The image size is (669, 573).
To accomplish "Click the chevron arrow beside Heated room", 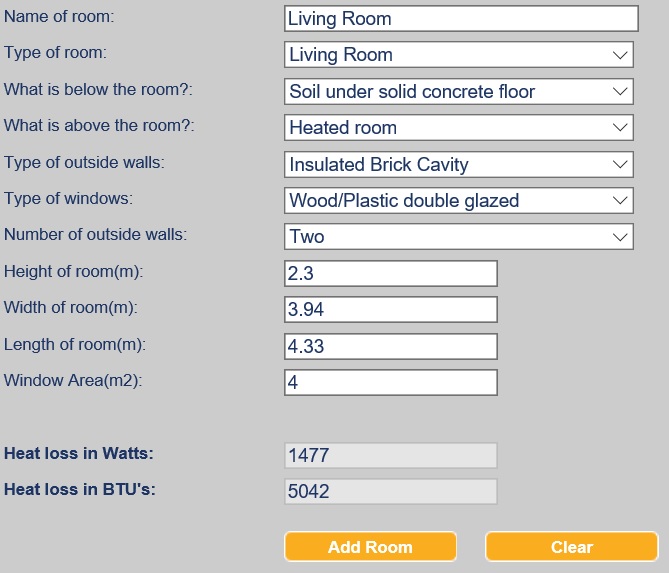I will (619, 128).
